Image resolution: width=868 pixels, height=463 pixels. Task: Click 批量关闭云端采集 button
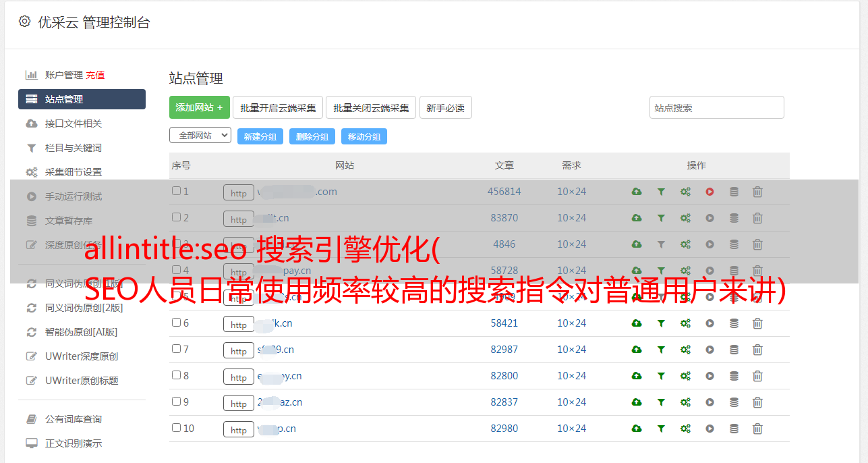(371, 107)
